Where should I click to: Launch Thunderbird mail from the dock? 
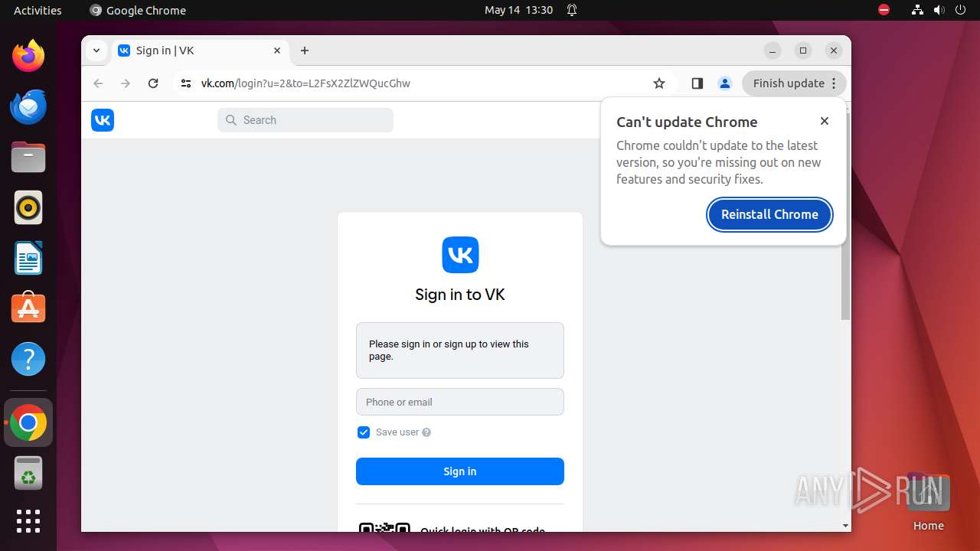28,106
